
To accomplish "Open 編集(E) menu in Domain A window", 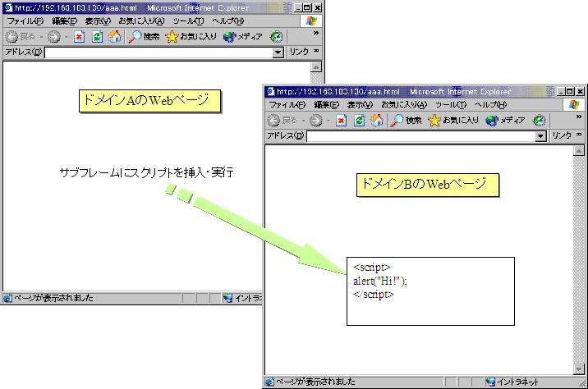I will [65, 21].
